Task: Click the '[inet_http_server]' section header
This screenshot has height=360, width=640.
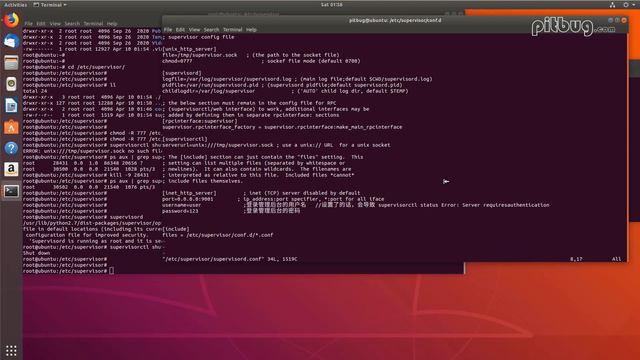Action: 189,193
